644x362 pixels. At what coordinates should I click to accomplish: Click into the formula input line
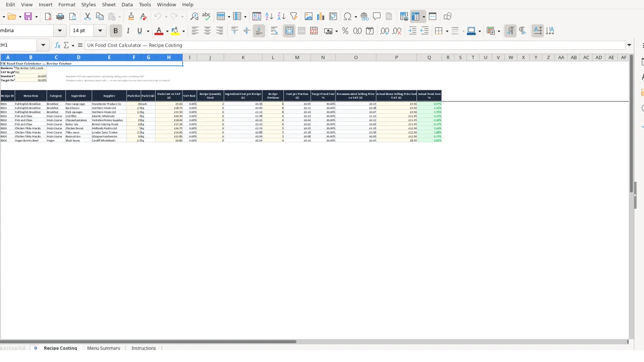(x=355, y=46)
